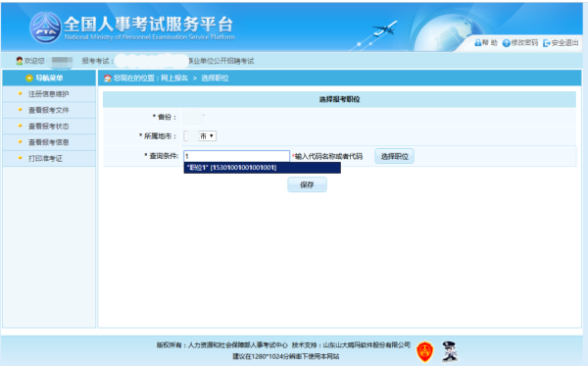This screenshot has height=366, width=588.
Task: Click bullet icon beside 查看报考信息
Action: coord(21,142)
